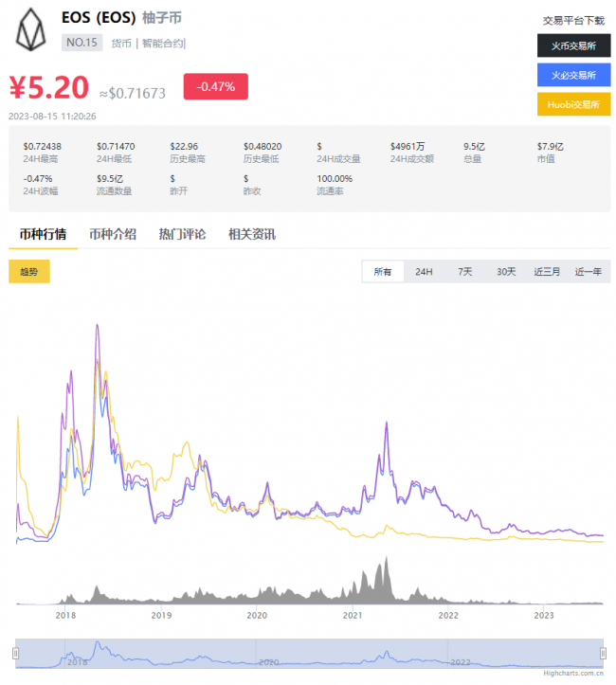Click the EOS coin logo icon
This screenshot has width=616, height=685.
(x=30, y=29)
